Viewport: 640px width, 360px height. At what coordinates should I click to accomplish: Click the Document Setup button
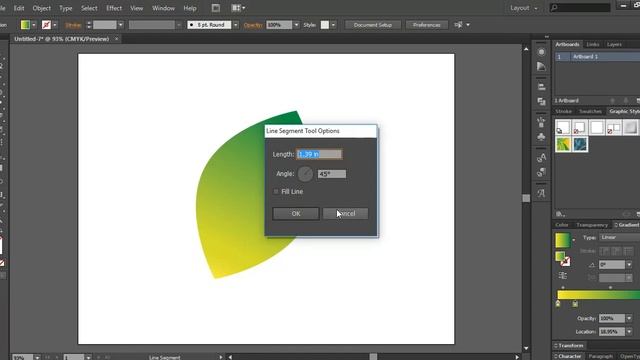[373, 25]
